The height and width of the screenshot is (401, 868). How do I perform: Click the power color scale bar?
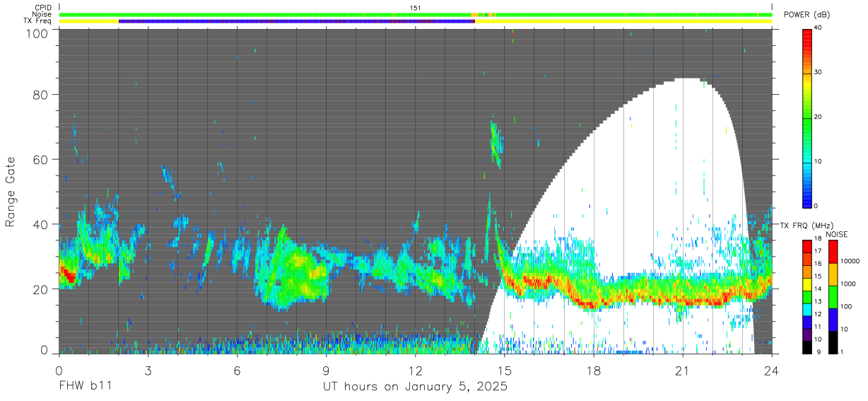point(808,117)
